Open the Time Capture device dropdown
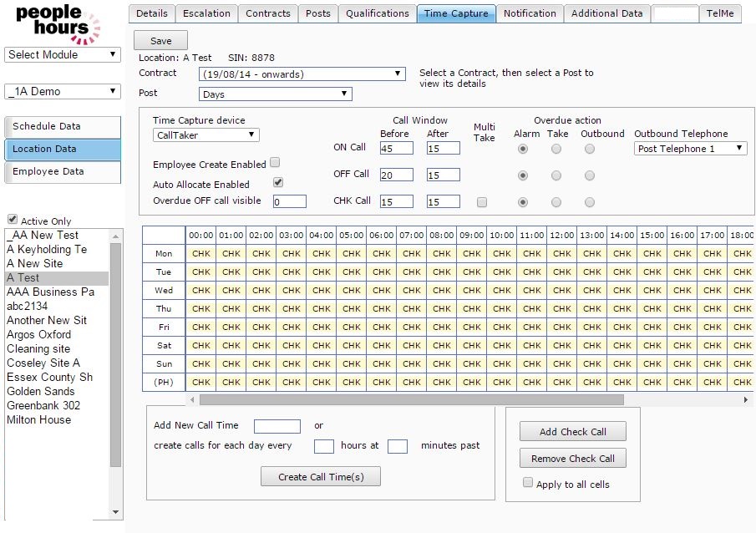This screenshot has height=533, width=756. pyautogui.click(x=206, y=135)
